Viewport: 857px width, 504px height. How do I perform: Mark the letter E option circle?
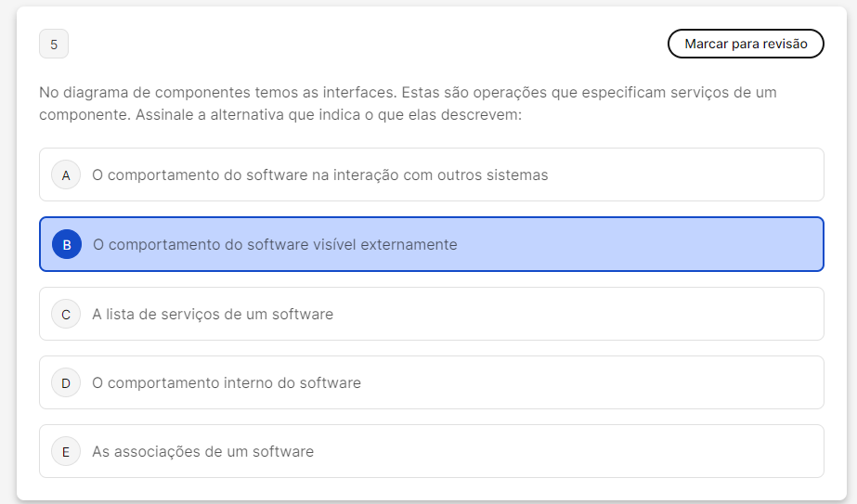click(x=66, y=452)
